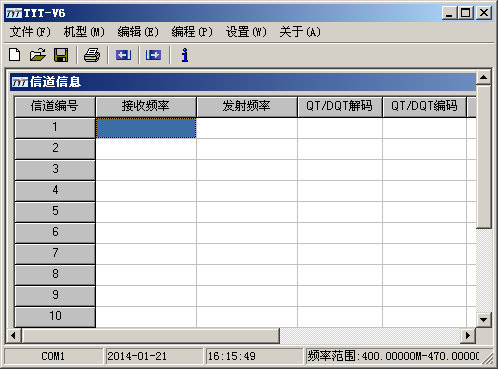Maximize the TYT-V6 window

466,13
